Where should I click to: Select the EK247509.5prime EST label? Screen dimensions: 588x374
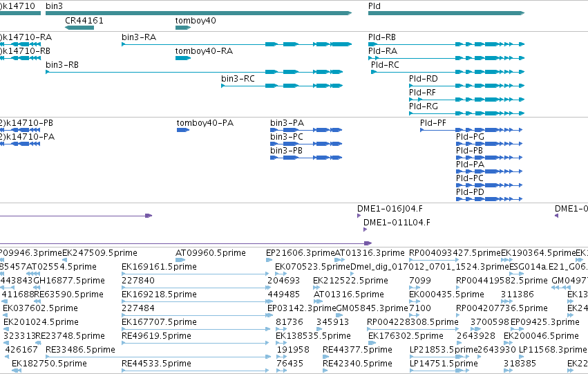pos(99,253)
